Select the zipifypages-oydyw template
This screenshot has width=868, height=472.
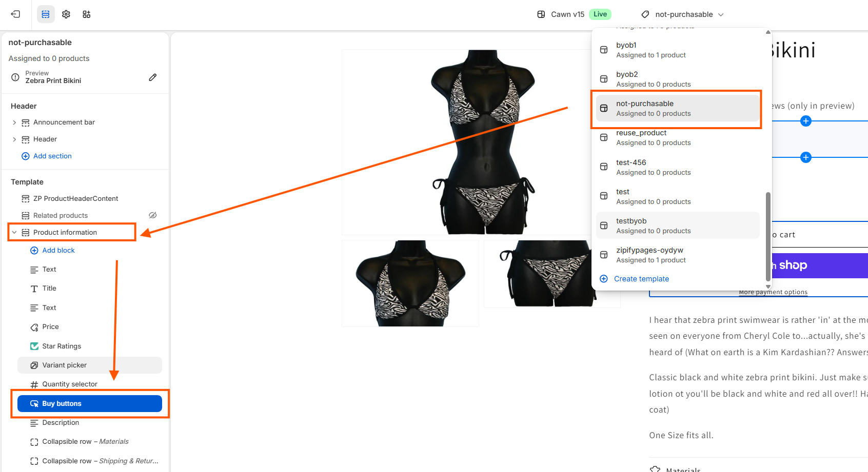pos(678,255)
